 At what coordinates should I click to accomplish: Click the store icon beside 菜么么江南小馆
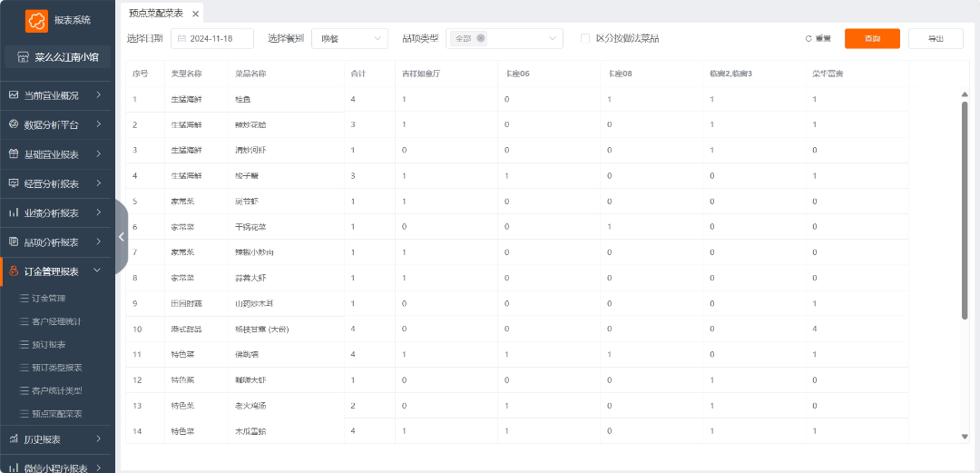23,57
